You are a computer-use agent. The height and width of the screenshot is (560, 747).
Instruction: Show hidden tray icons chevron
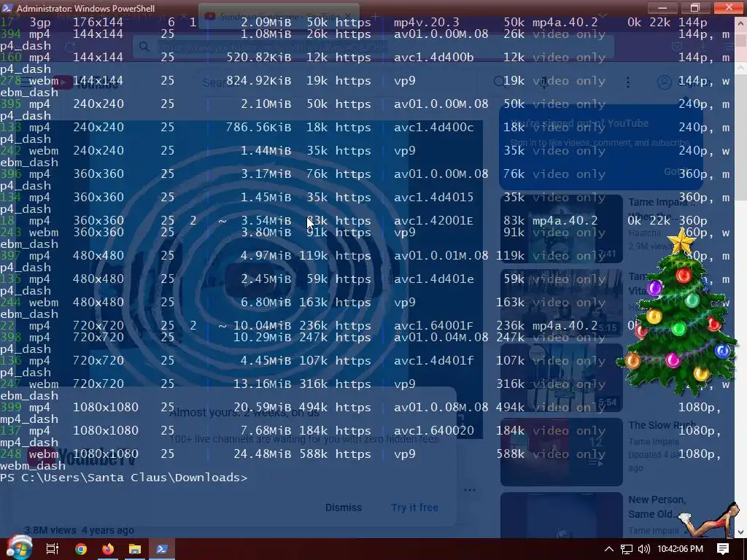(609, 549)
